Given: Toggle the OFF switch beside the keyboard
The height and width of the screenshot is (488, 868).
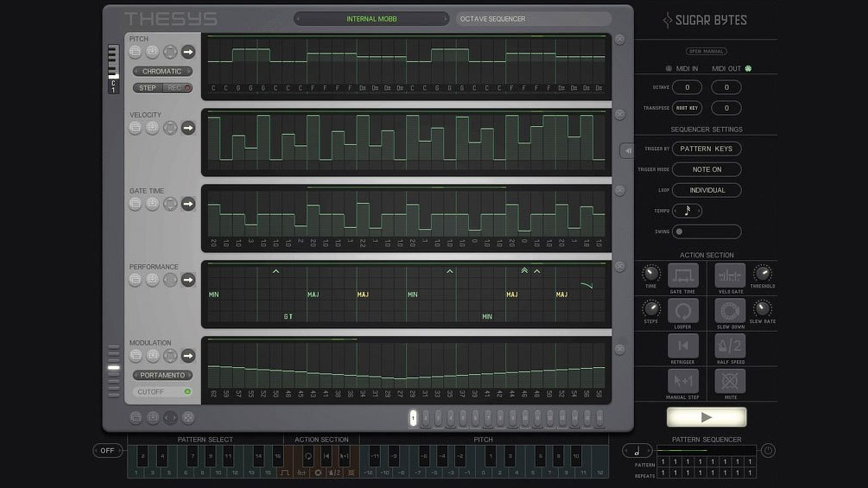Looking at the screenshot, I should click(x=107, y=451).
